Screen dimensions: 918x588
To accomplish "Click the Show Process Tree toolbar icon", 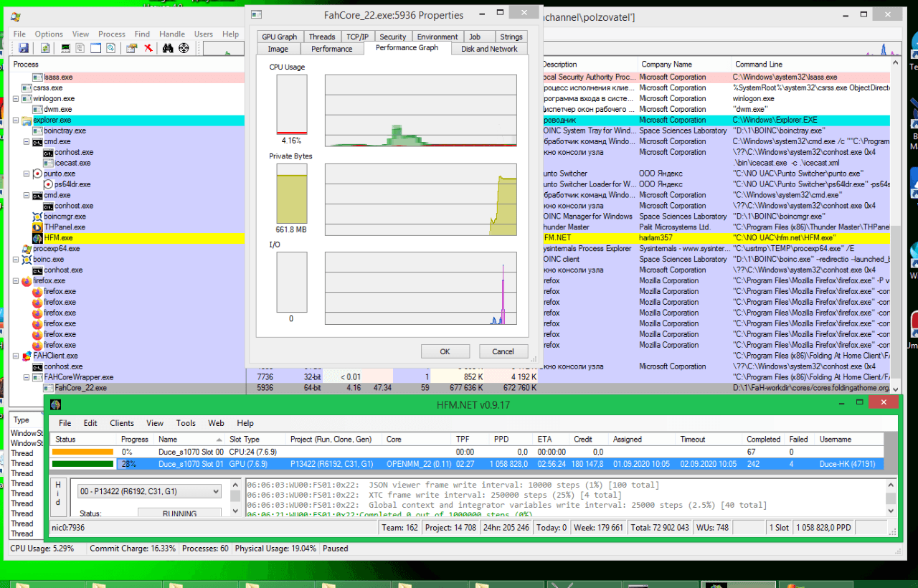I will click(81, 48).
